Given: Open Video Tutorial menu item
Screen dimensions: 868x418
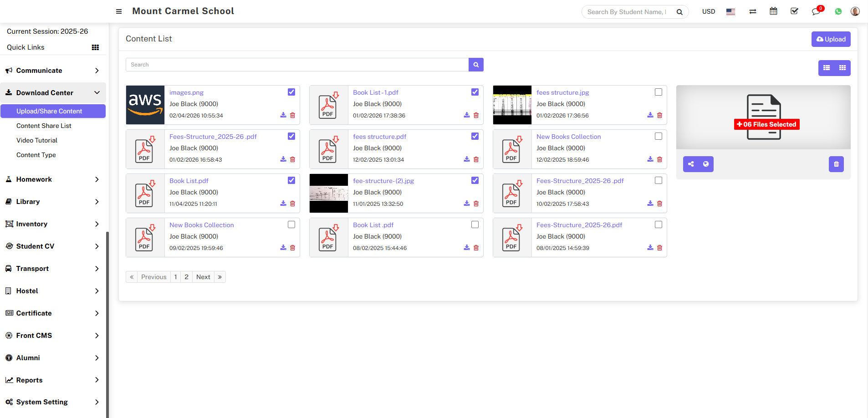Looking at the screenshot, I should [37, 140].
